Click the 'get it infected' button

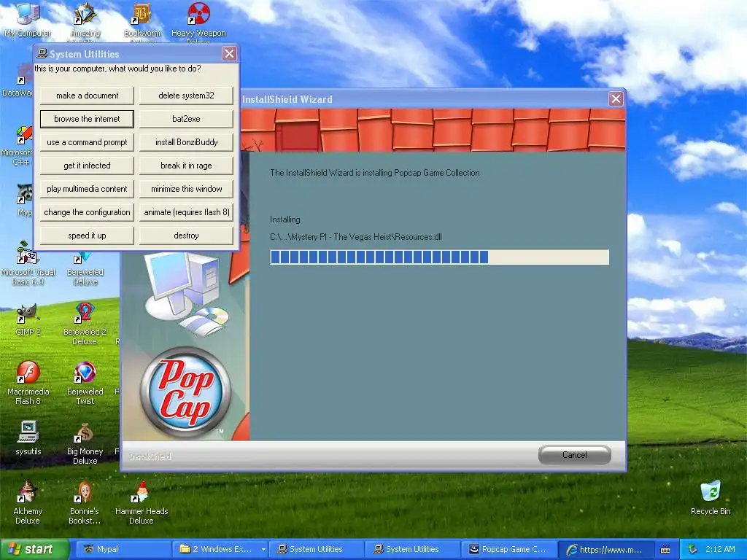pyautogui.click(x=88, y=166)
